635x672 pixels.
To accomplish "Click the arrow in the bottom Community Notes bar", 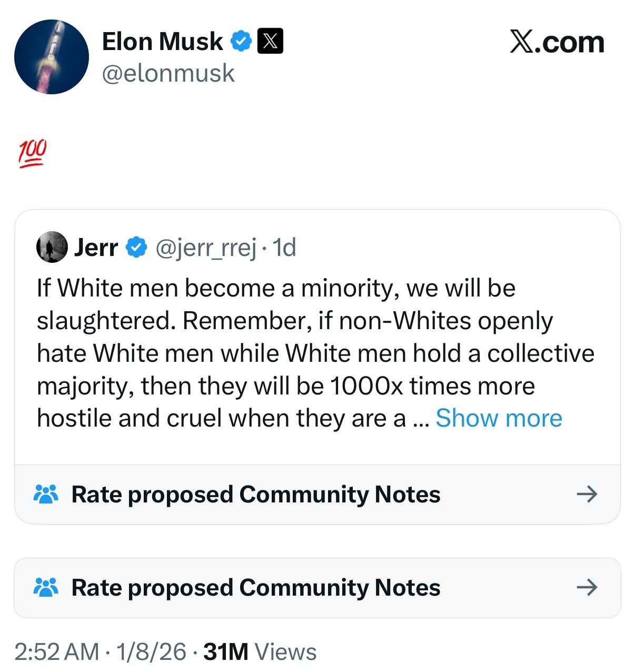I will [x=587, y=587].
